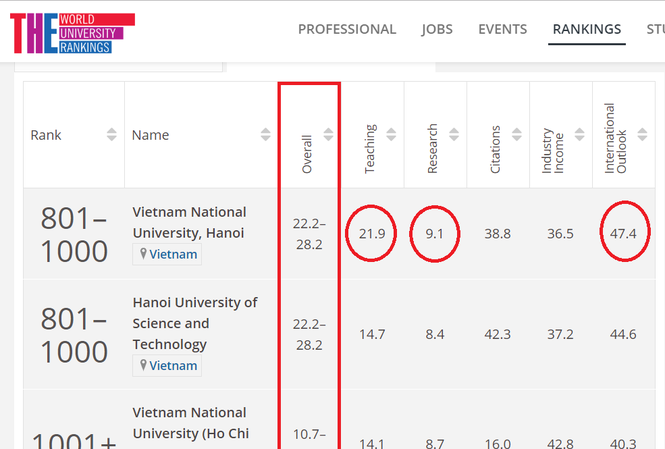Open the Jobs menu item
665x449 pixels.
pos(437,29)
